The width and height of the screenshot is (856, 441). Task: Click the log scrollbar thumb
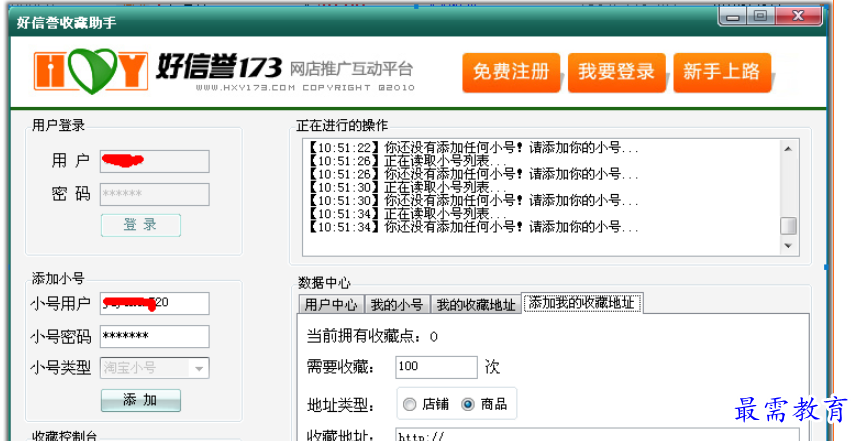[788, 226]
